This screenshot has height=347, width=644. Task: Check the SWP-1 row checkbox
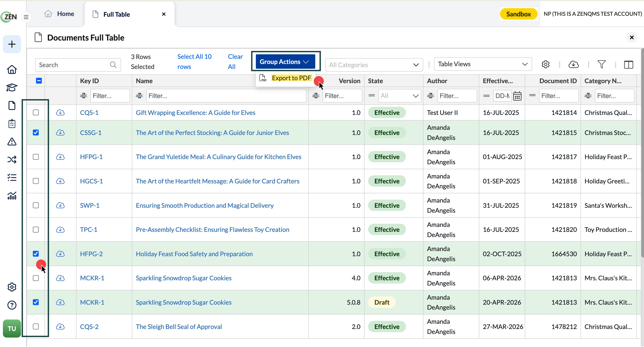click(x=36, y=205)
